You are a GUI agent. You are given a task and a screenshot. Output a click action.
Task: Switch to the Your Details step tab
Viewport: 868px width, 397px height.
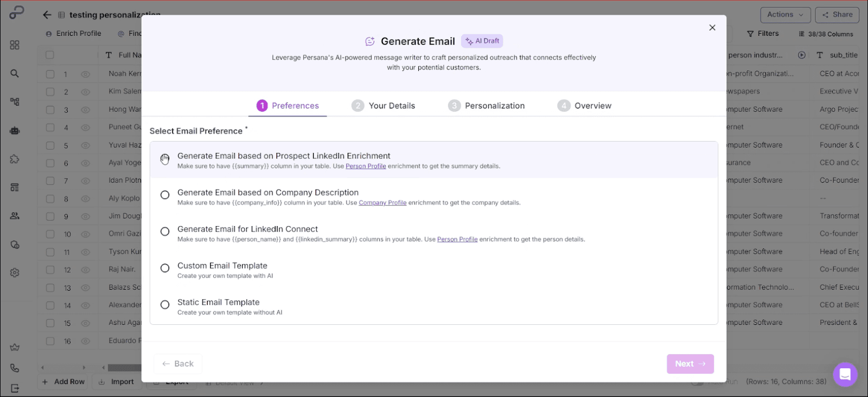coord(383,106)
